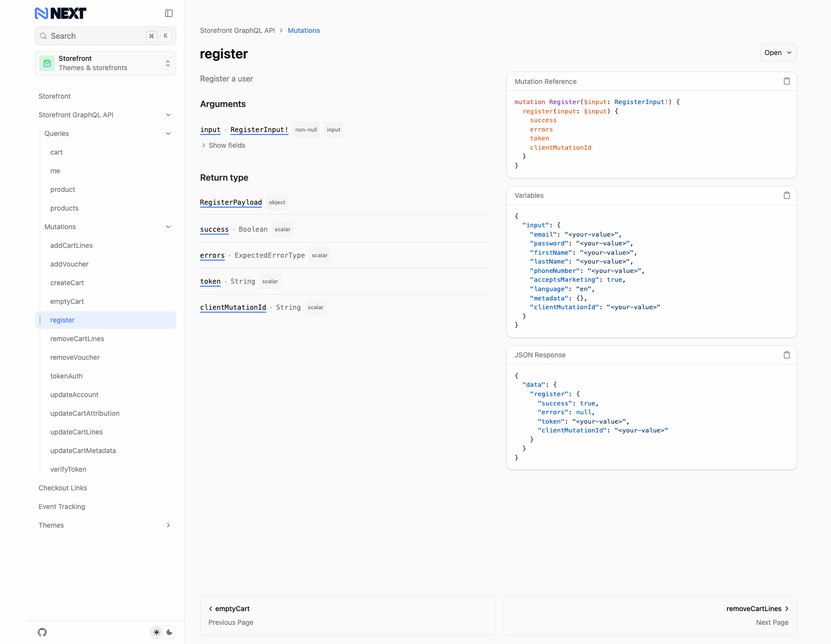Open the RegisterPayload return type link

231,202
